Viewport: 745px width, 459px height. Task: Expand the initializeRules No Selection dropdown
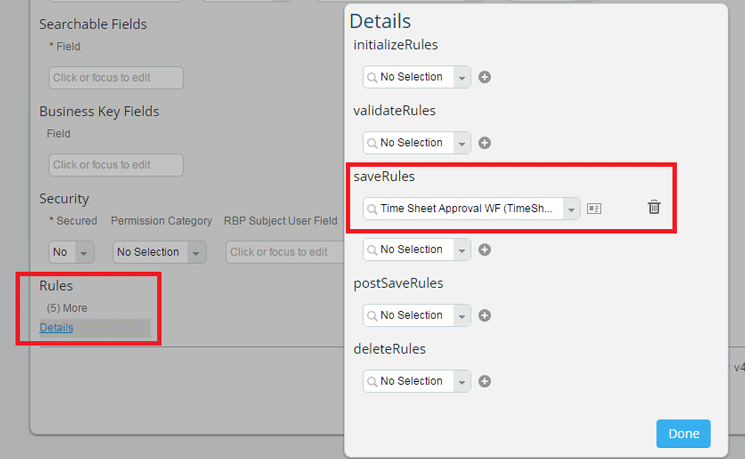pos(461,77)
